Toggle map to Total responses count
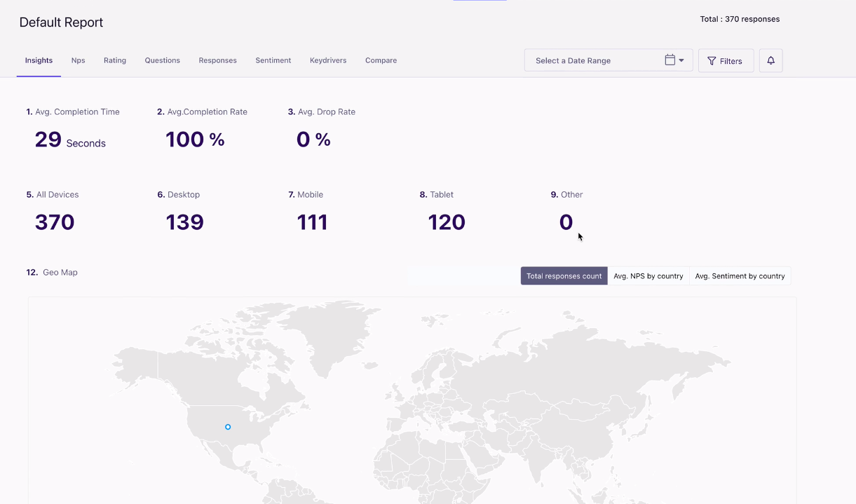This screenshot has width=856, height=504. coord(564,276)
